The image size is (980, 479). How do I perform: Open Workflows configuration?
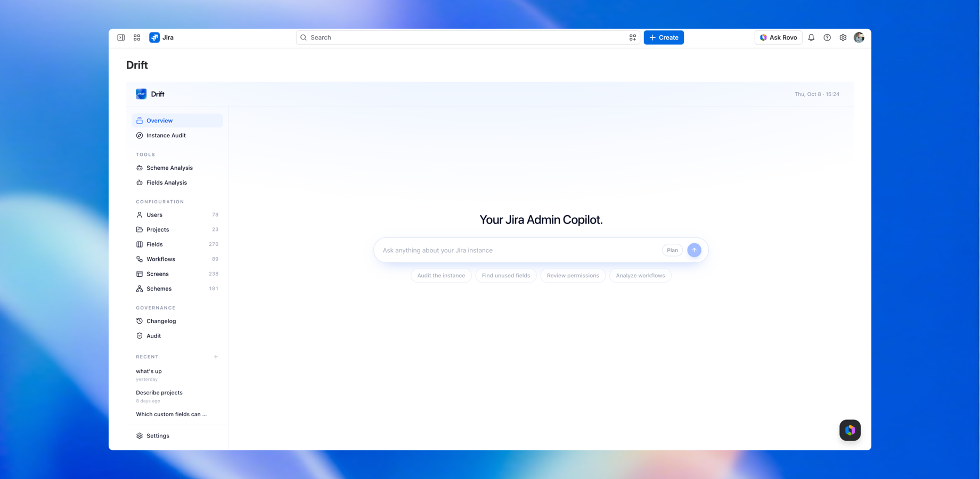click(x=177, y=259)
